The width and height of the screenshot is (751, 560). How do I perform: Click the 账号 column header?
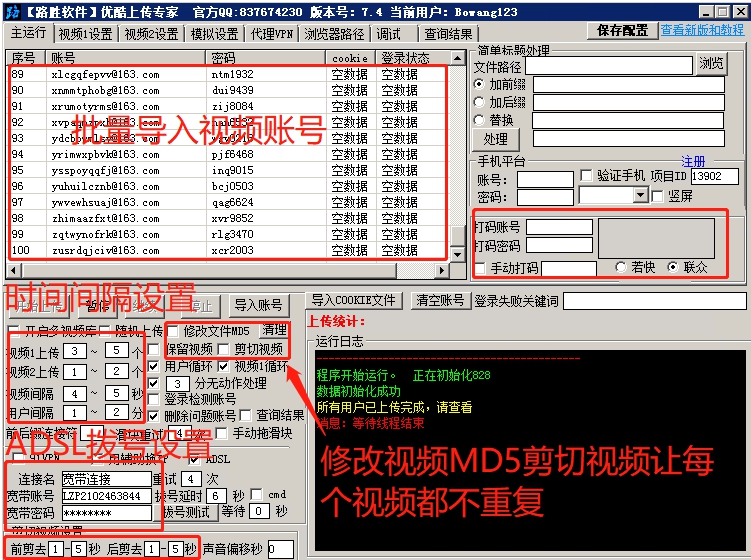click(x=126, y=58)
